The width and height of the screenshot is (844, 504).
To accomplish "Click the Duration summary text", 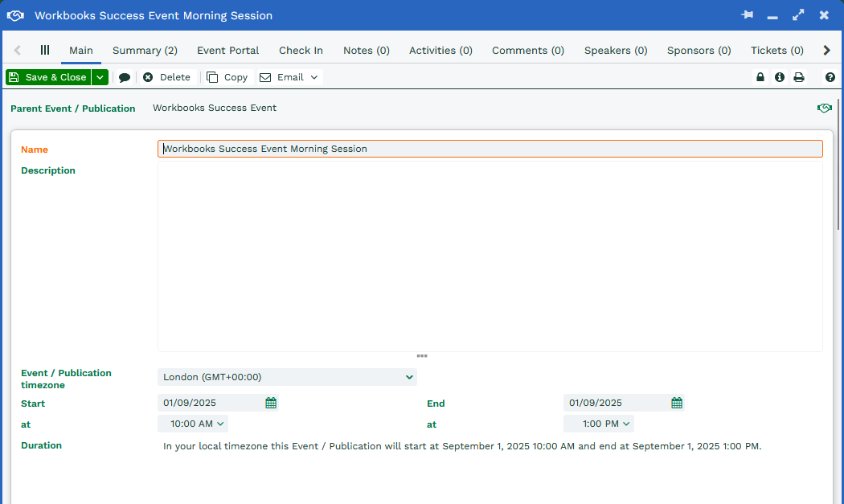I will [462, 446].
